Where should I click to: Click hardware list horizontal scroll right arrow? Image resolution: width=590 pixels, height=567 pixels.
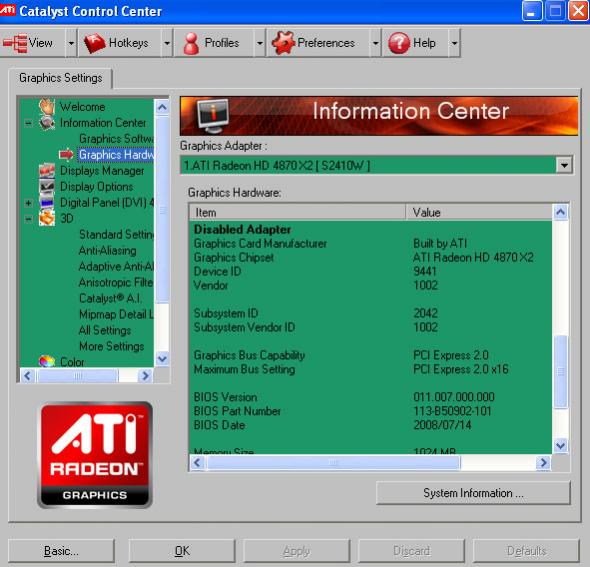click(x=544, y=462)
